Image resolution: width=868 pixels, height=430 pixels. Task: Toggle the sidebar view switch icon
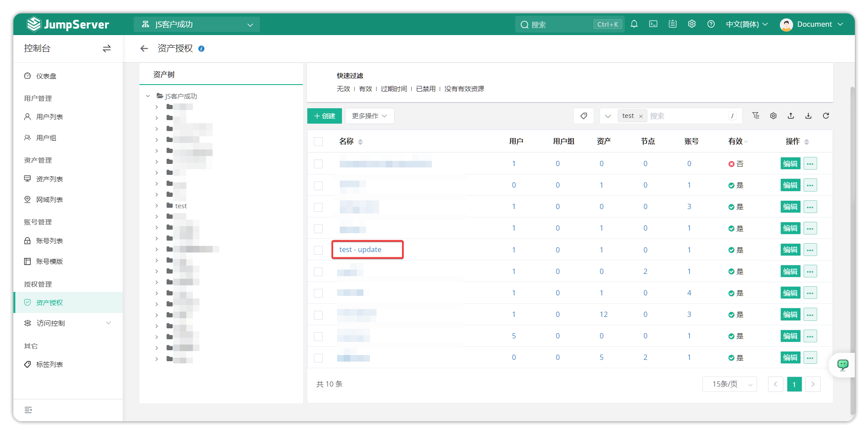click(107, 49)
